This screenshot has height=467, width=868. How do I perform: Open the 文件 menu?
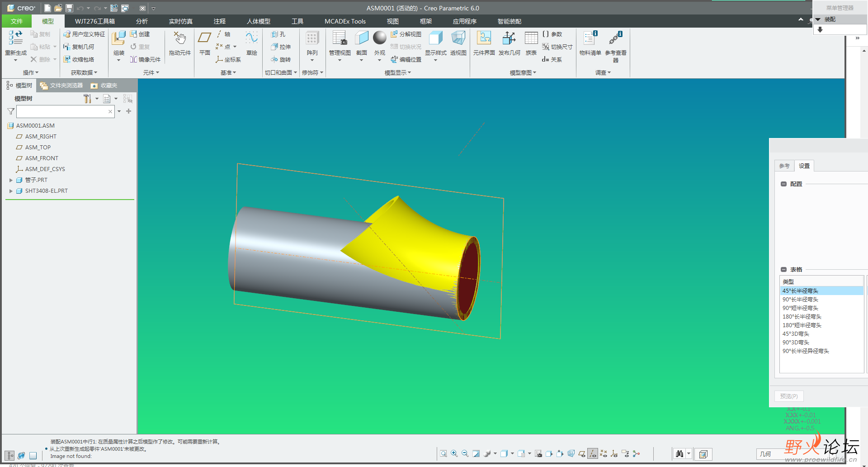[17, 21]
